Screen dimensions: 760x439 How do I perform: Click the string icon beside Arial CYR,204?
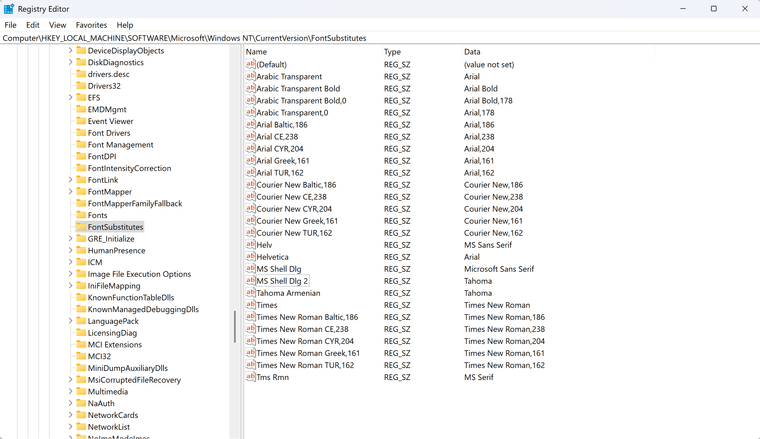point(251,148)
